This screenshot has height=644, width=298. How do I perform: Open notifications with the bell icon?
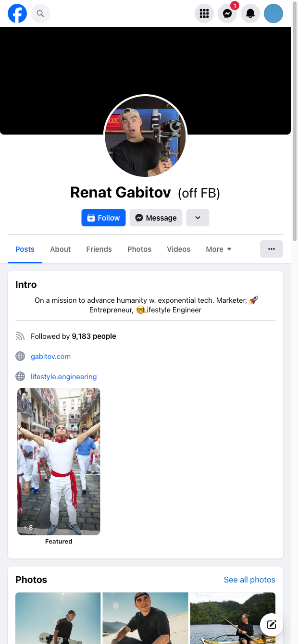(250, 13)
